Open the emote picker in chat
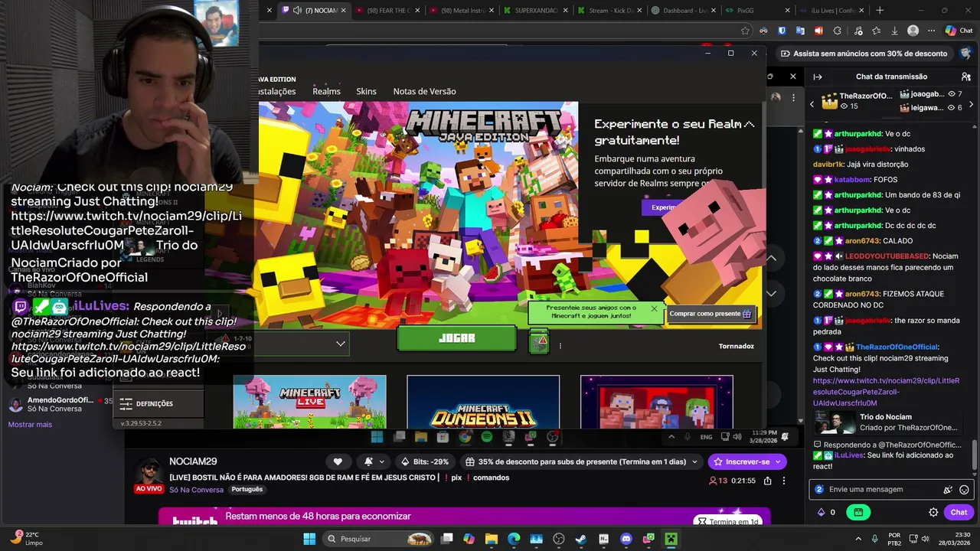Screen dimensions: 980x551 (964, 490)
